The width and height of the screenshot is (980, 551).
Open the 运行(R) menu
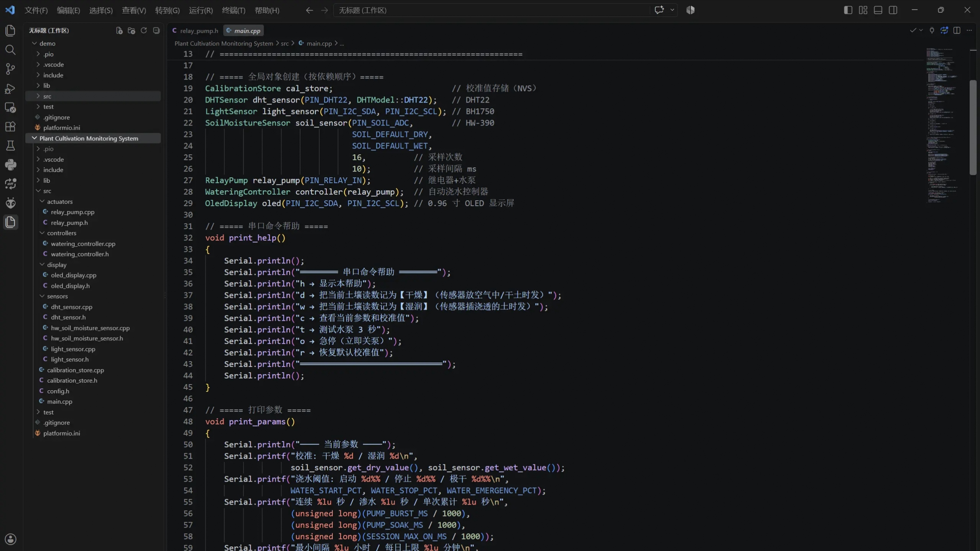(x=201, y=10)
